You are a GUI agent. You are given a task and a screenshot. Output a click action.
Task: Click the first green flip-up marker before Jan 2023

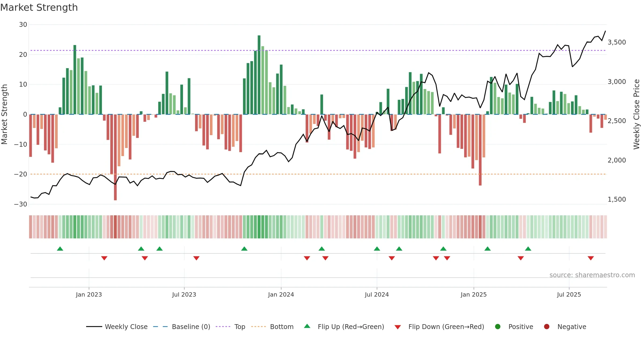(x=60, y=249)
